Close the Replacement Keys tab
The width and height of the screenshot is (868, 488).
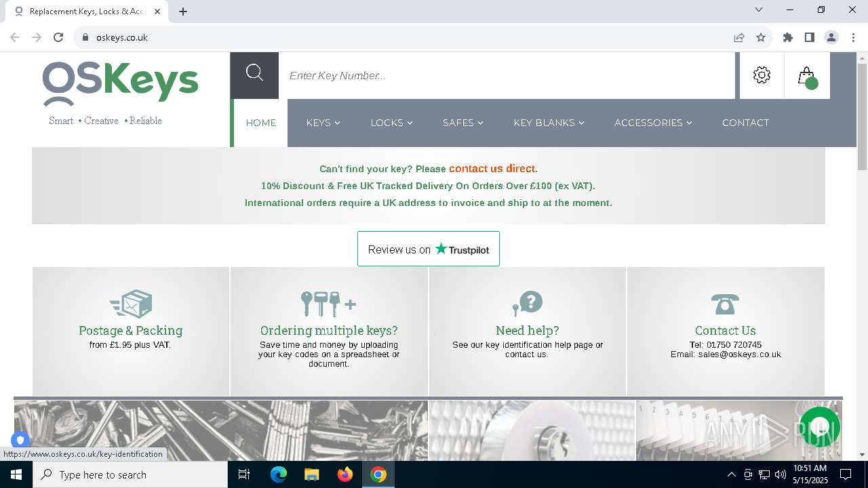tap(157, 12)
